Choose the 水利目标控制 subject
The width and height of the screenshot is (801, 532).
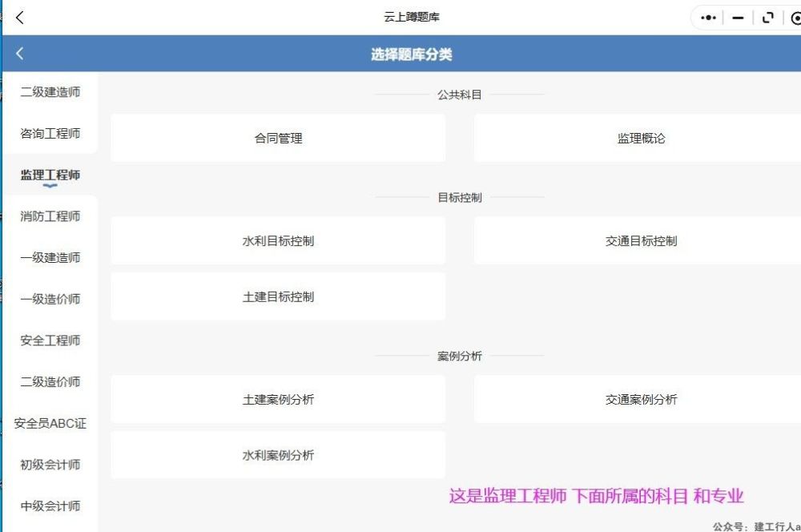pyautogui.click(x=278, y=241)
